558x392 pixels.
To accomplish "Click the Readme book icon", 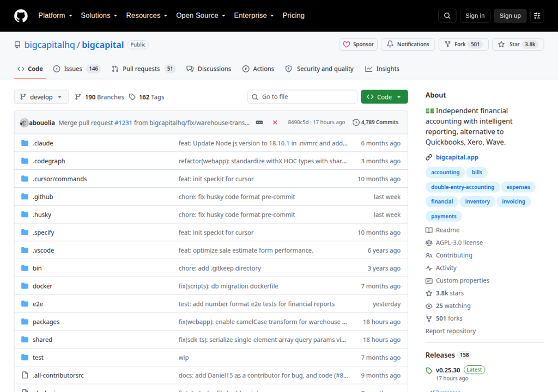I will click(x=429, y=230).
